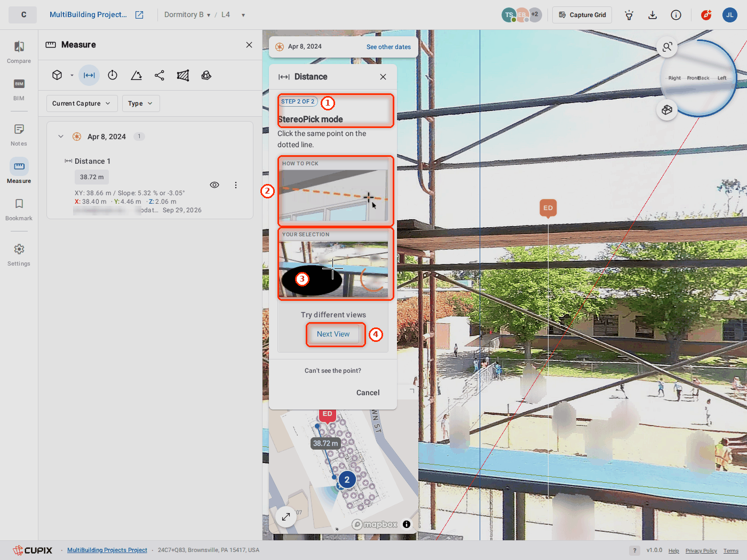Open the Notes panel in the sidebar
The image size is (747, 560).
pyautogui.click(x=19, y=135)
